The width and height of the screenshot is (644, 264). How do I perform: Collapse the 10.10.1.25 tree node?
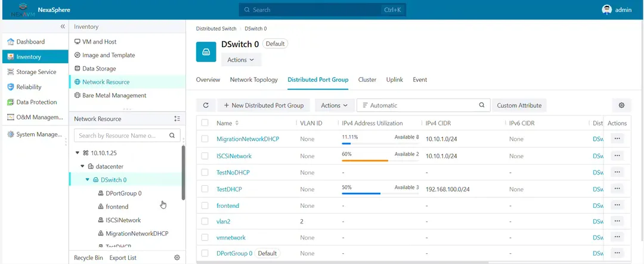click(77, 153)
